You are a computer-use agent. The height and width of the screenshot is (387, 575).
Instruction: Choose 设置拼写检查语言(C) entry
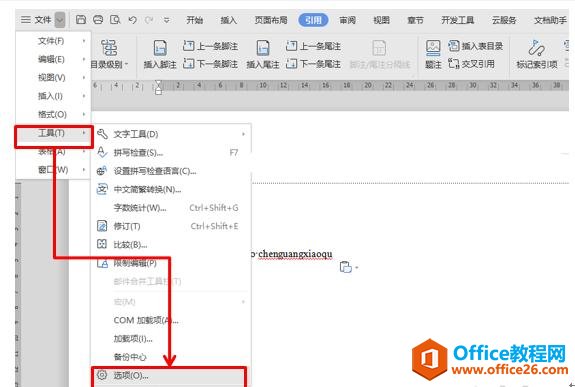pyautogui.click(x=171, y=171)
